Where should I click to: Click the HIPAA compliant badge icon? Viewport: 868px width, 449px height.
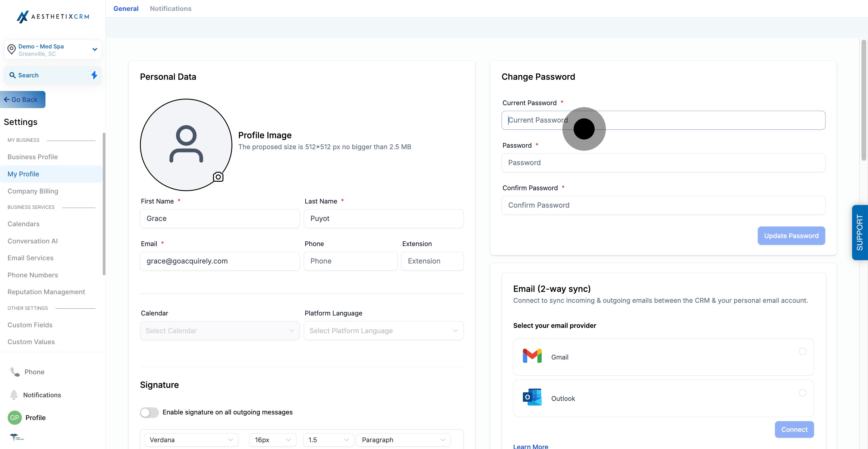(x=17, y=437)
